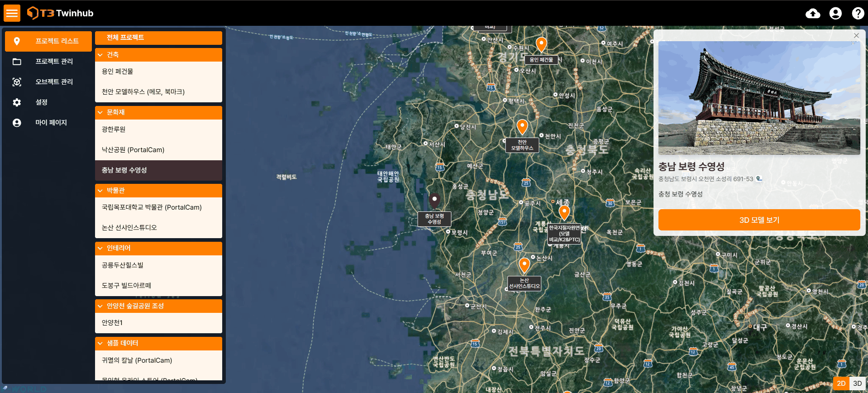Image resolution: width=868 pixels, height=393 pixels.
Task: Select 낙산공원 (PortalCam) project
Action: (158, 150)
